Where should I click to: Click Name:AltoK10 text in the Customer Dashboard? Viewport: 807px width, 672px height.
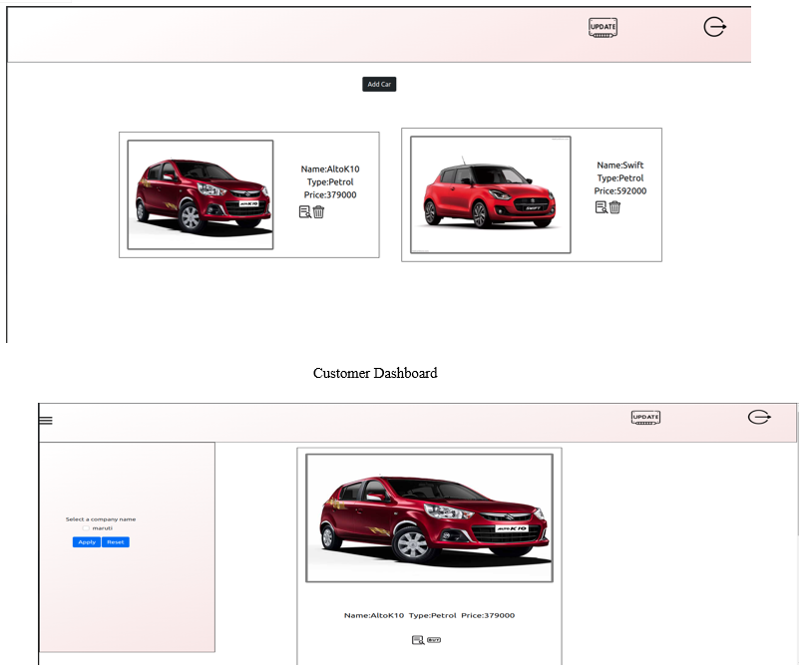(374, 615)
